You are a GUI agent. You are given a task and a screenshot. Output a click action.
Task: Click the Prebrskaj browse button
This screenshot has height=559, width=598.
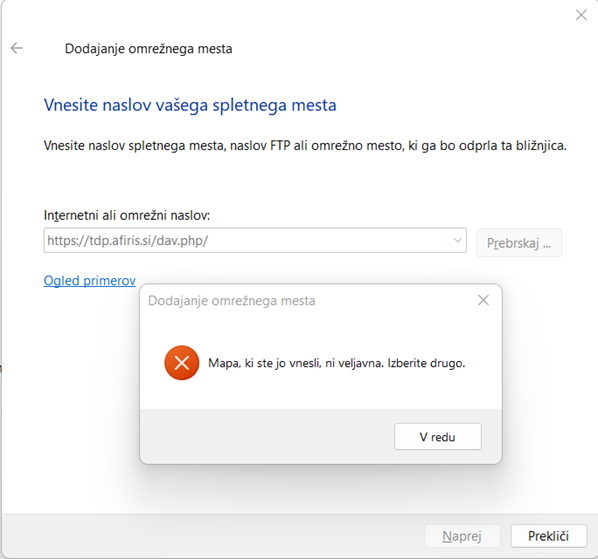[519, 243]
